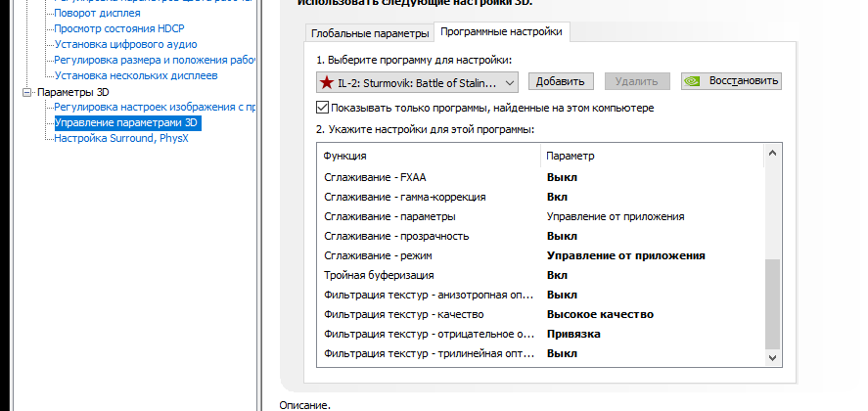Click the scroll up arrow in settings list
868x411 pixels.
pos(773,153)
